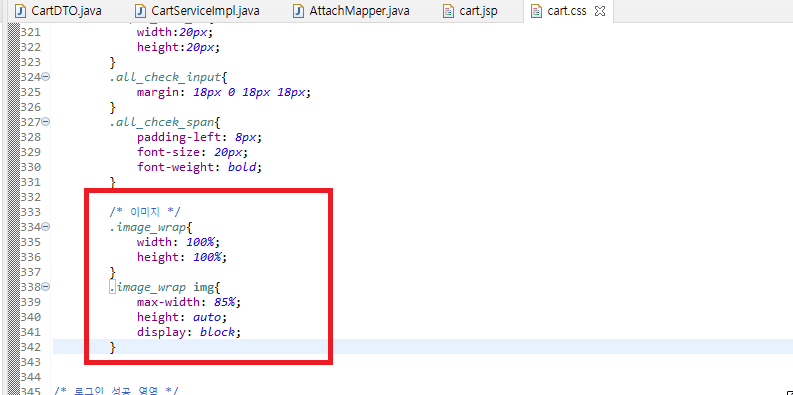Click the CartServiceImpl.java file icon
The height and width of the screenshot is (395, 793).
pyautogui.click(x=141, y=11)
